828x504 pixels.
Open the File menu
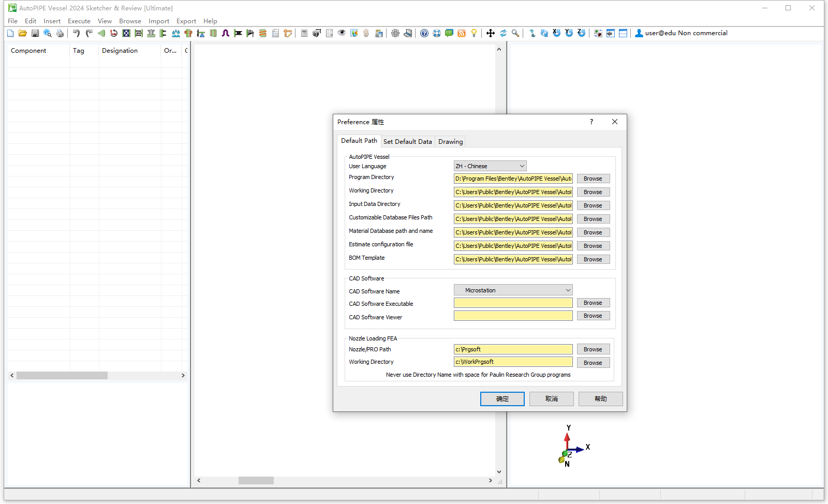pyautogui.click(x=13, y=21)
